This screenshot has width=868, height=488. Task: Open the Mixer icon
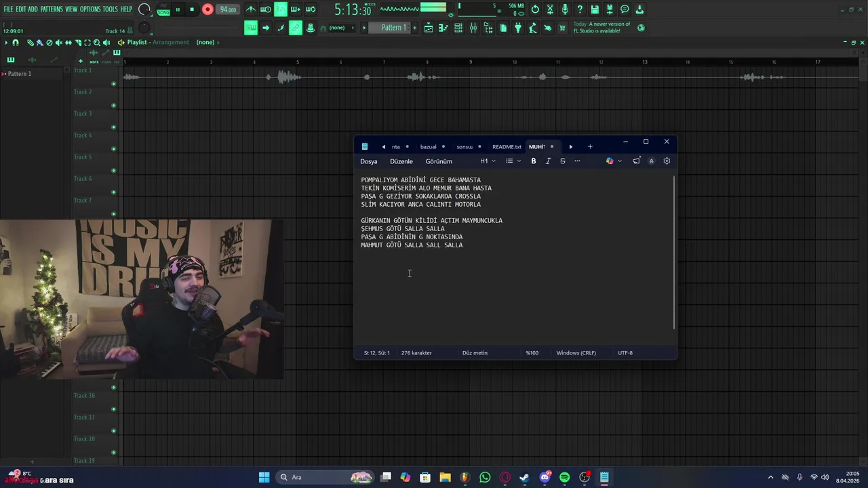(473, 28)
